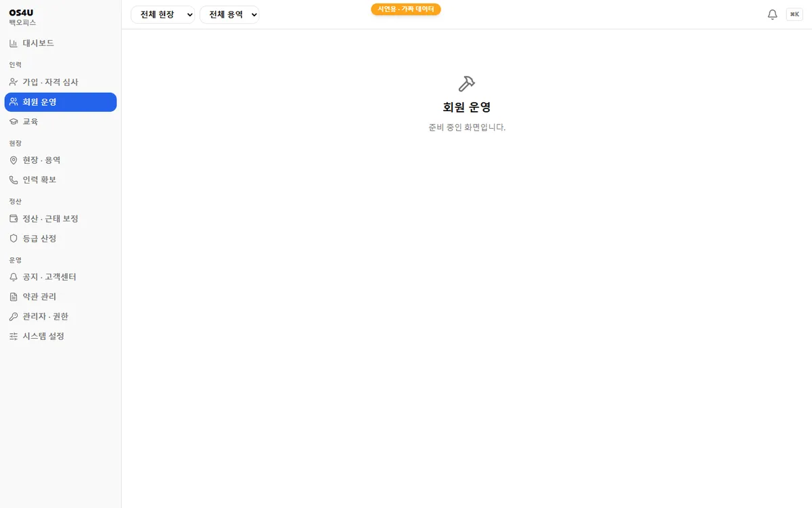Click the 가입 · 자격 심사 user-check icon
The image size is (812, 508).
click(14, 82)
